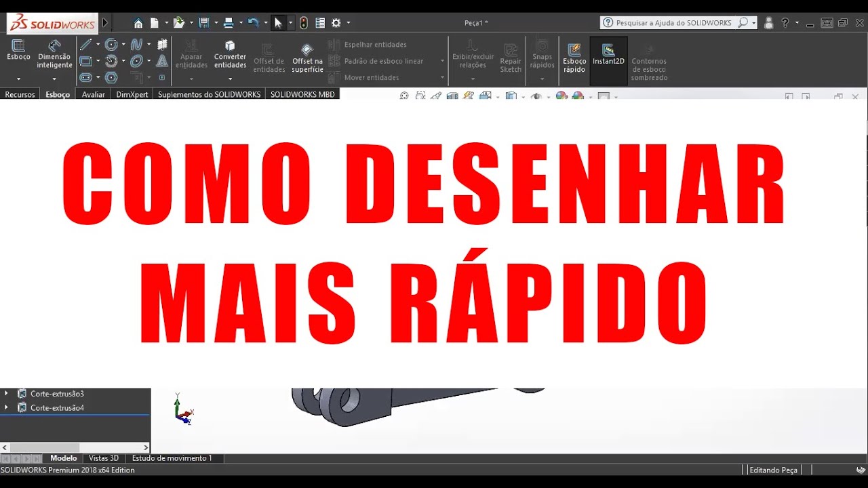Click the help search input field
868x488 pixels.
pyautogui.click(x=674, y=22)
